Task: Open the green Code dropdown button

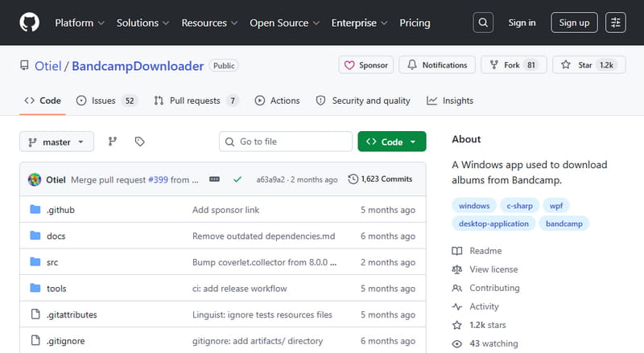Action: click(x=392, y=142)
